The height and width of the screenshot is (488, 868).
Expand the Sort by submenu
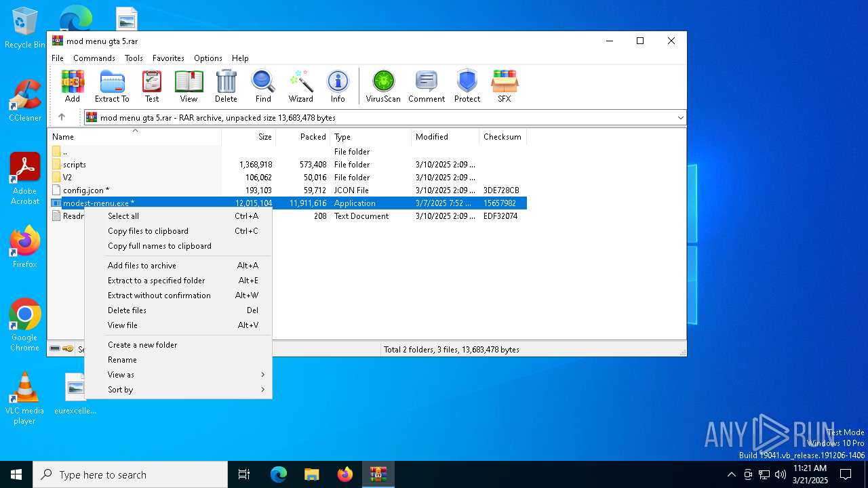tap(178, 390)
